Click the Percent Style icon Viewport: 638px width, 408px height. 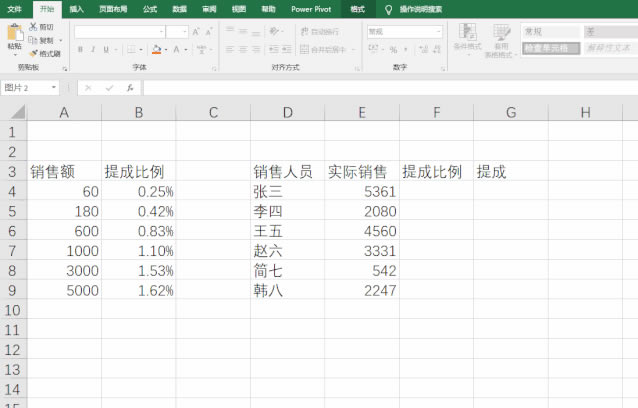(x=393, y=50)
